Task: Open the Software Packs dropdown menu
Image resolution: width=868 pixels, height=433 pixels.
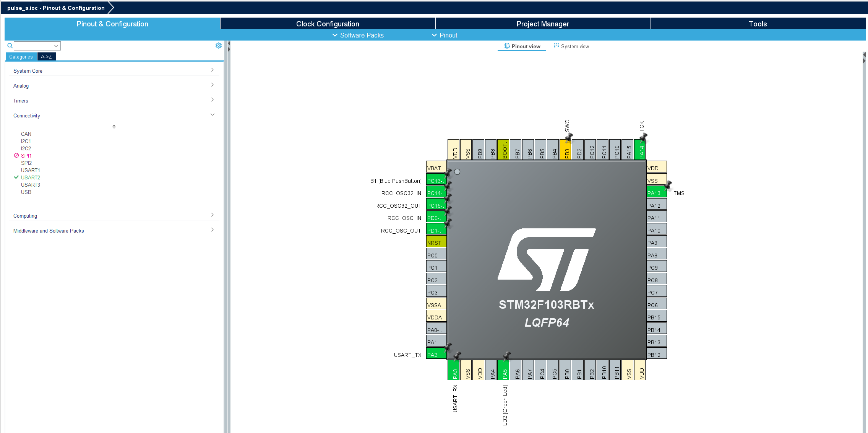Action: click(358, 35)
